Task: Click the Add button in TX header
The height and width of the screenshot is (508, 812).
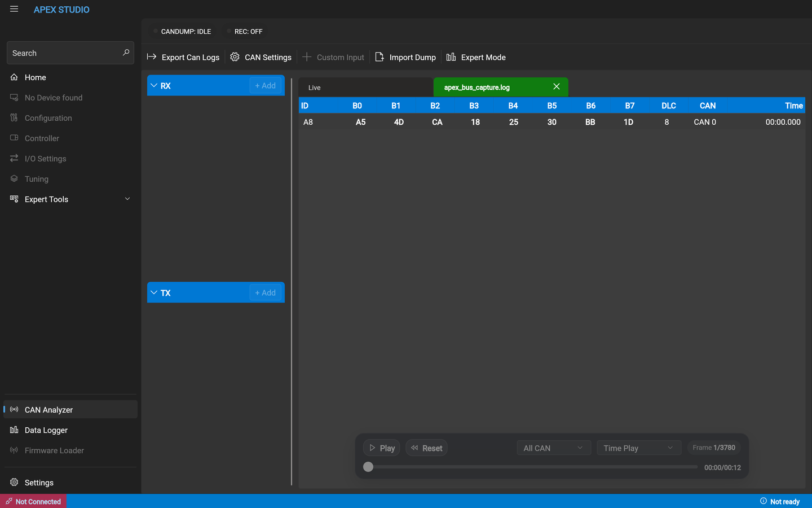Action: (x=266, y=293)
